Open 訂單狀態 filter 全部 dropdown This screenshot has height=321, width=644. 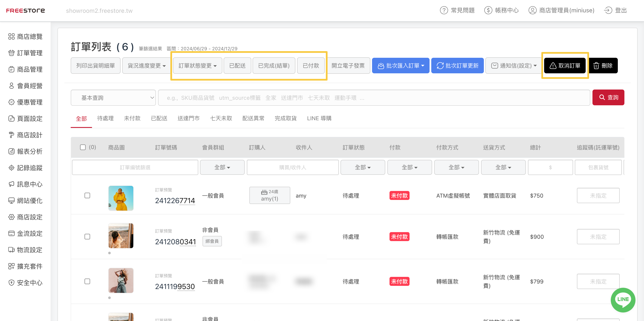(x=362, y=167)
